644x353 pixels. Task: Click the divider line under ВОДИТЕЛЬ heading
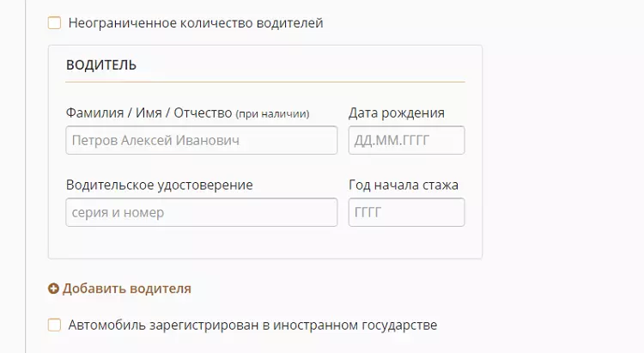(265, 82)
